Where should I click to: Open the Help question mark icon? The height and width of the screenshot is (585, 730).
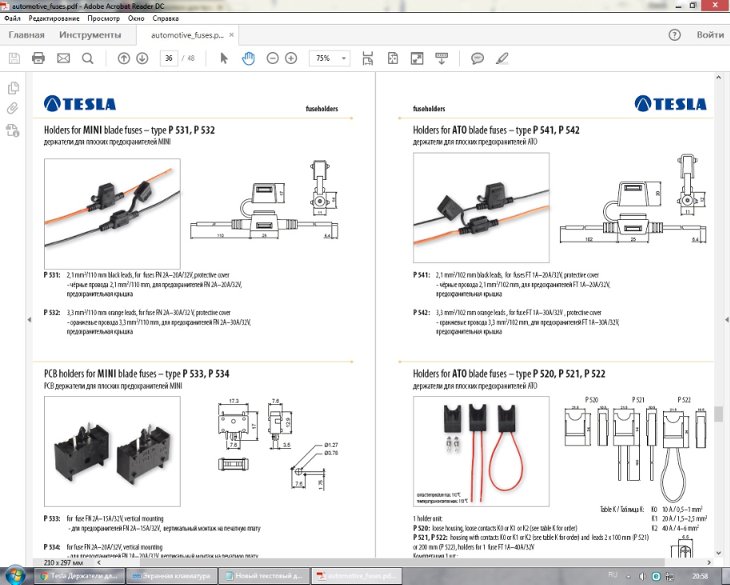click(674, 35)
